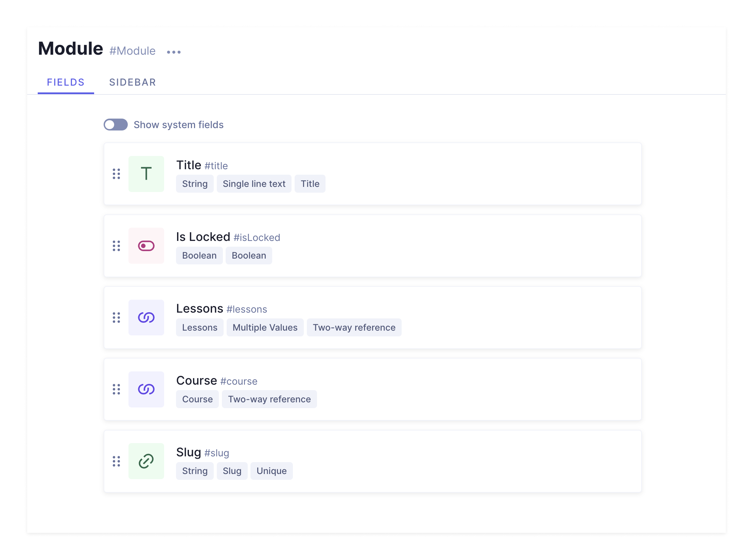Switch to the SIDEBAR tab
Image resolution: width=753 pixels, height=560 pixels.
click(x=133, y=82)
